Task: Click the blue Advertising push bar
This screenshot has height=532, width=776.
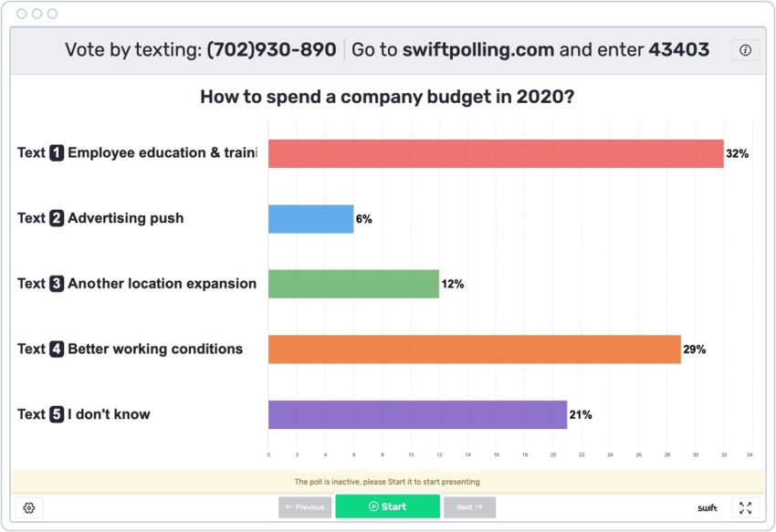Action: 310,218
